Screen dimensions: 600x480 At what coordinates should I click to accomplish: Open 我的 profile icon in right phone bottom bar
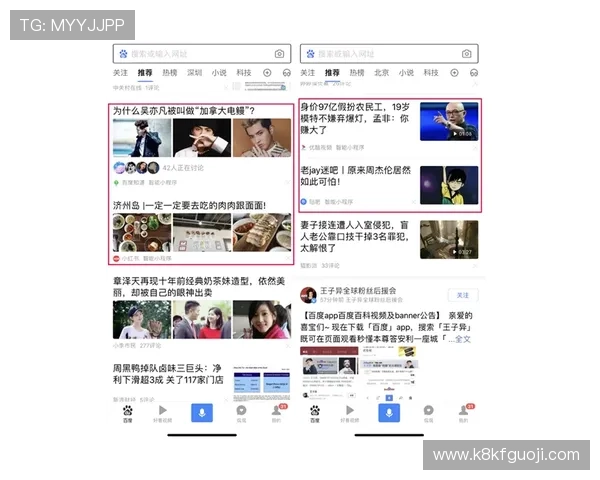click(464, 413)
